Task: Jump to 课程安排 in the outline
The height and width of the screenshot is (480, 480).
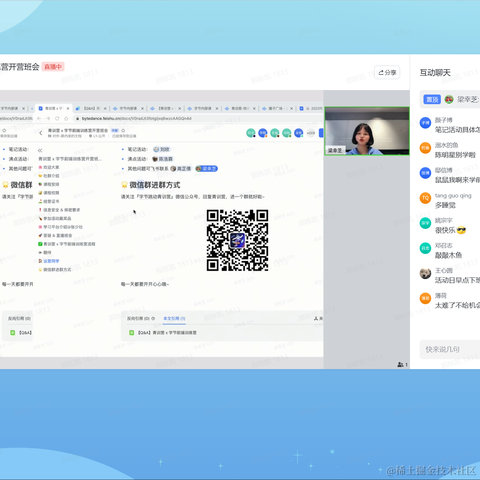Action: pos(49,184)
